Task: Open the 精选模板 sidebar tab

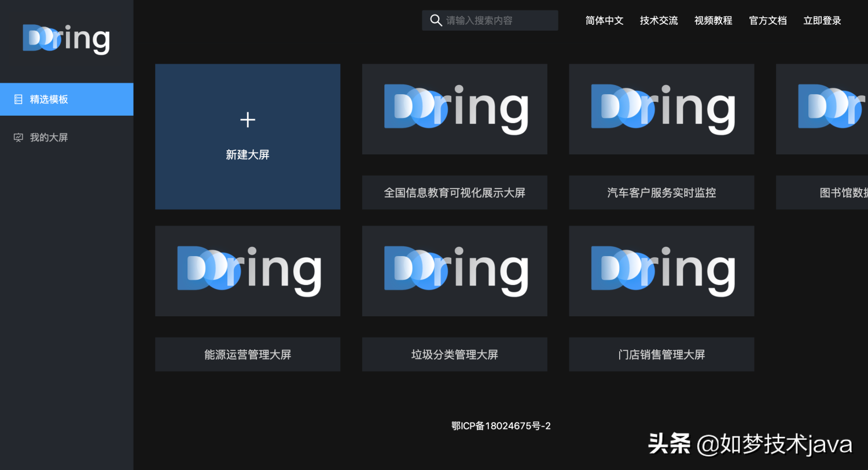Action: (x=67, y=99)
